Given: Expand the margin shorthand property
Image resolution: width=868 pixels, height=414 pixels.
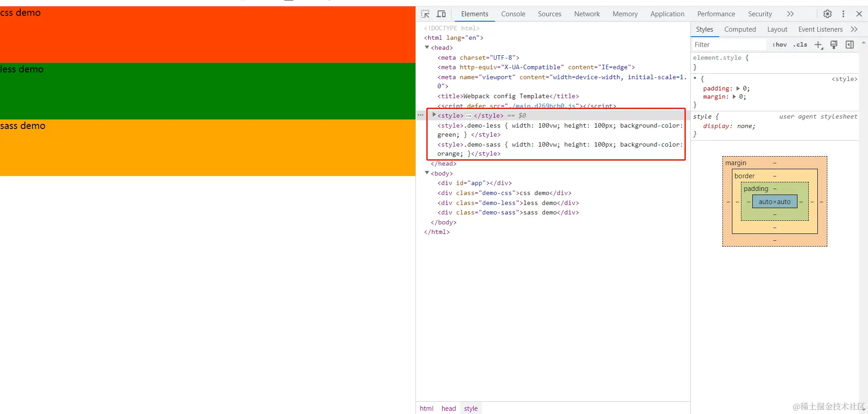Looking at the screenshot, I should tap(734, 96).
